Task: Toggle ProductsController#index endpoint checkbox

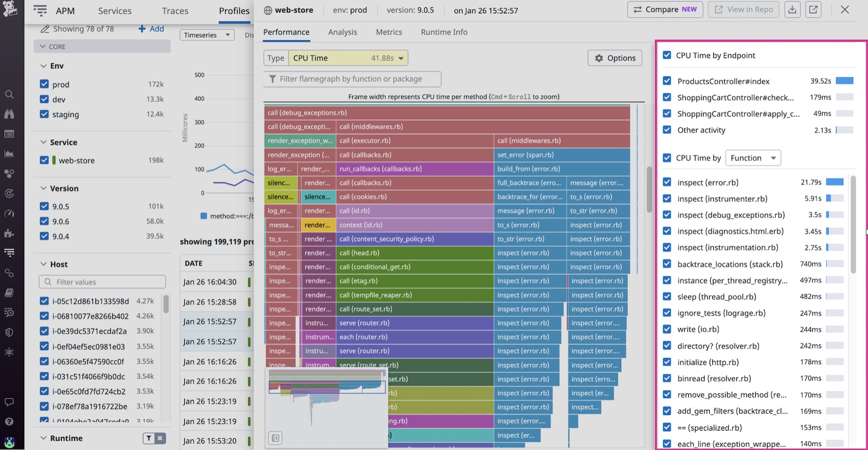Action: pos(667,81)
